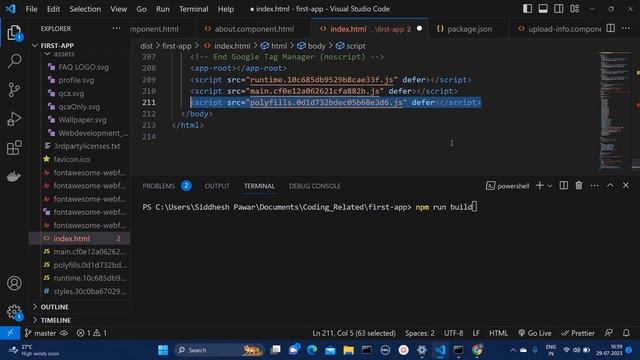Open the Docker view icon
The image size is (640, 360).
point(14,176)
